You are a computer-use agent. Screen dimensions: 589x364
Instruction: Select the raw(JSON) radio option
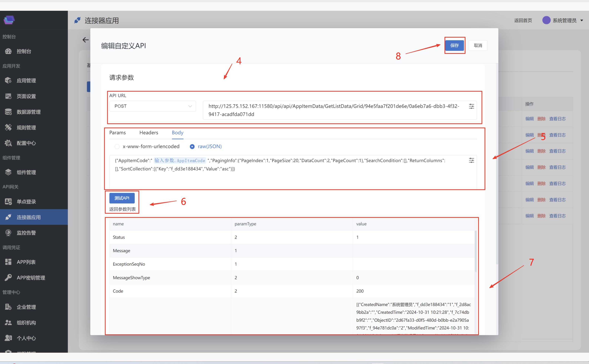point(192,146)
